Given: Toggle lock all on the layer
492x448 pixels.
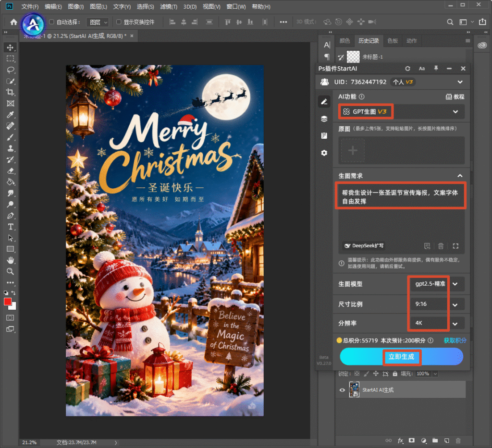Looking at the screenshot, I should (395, 374).
